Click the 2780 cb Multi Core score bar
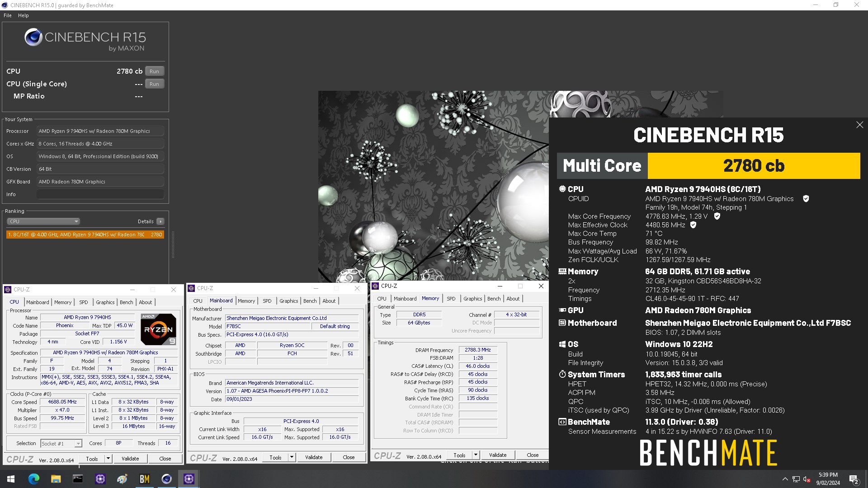The width and height of the screenshot is (868, 488). 754,166
